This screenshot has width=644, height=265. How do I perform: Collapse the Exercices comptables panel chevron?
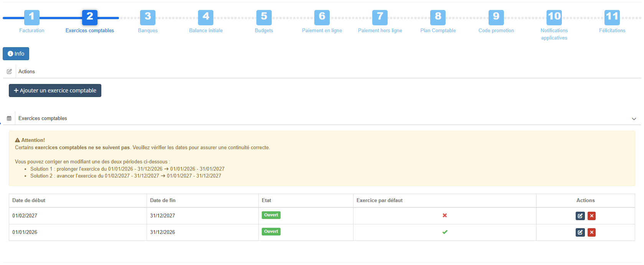tap(634, 119)
